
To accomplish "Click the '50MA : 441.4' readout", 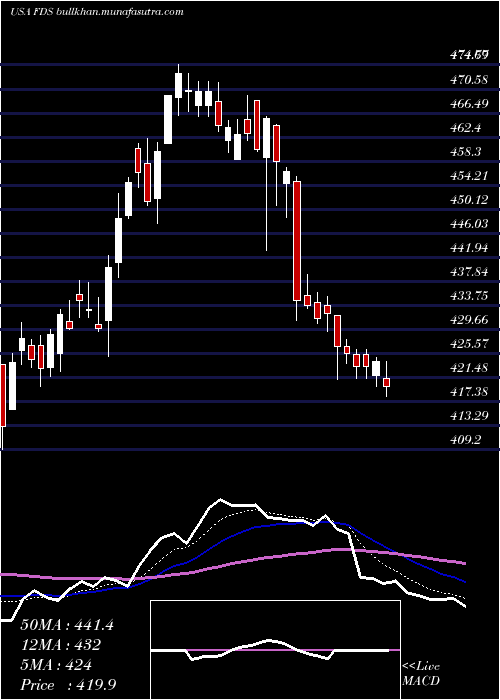I will click(x=67, y=625).
